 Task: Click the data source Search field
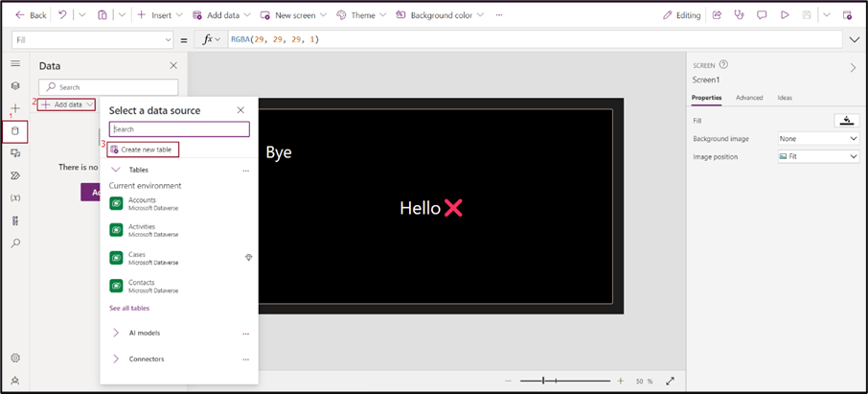(179, 128)
